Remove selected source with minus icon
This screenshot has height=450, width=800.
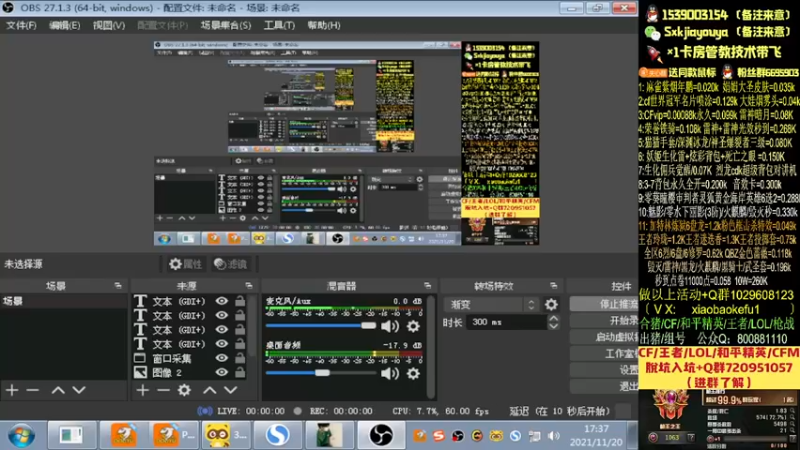(163, 390)
